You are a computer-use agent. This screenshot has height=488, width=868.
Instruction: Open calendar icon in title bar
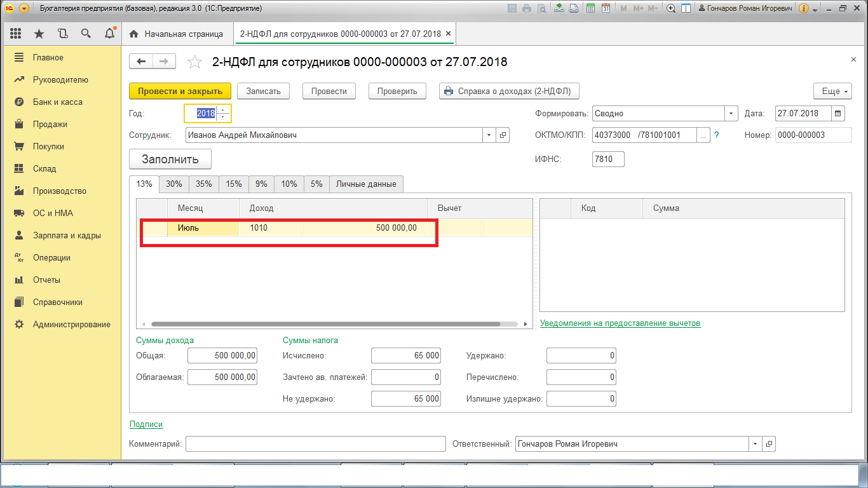click(606, 9)
